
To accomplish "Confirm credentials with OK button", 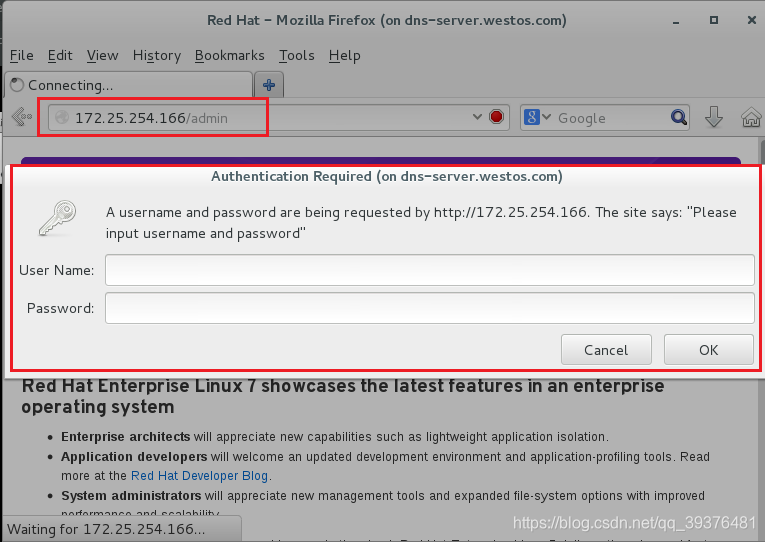I will point(708,350).
